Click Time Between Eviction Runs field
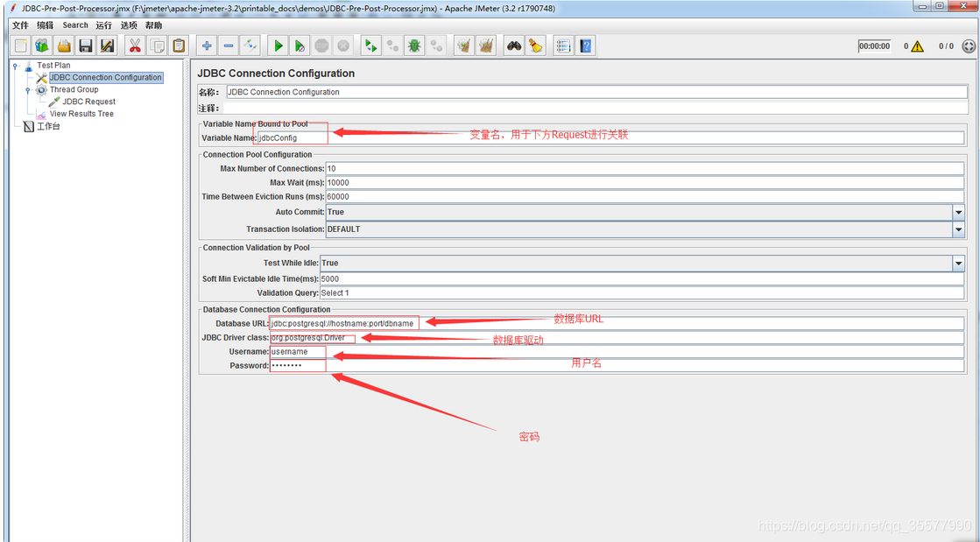The width and height of the screenshot is (980, 542). (645, 197)
